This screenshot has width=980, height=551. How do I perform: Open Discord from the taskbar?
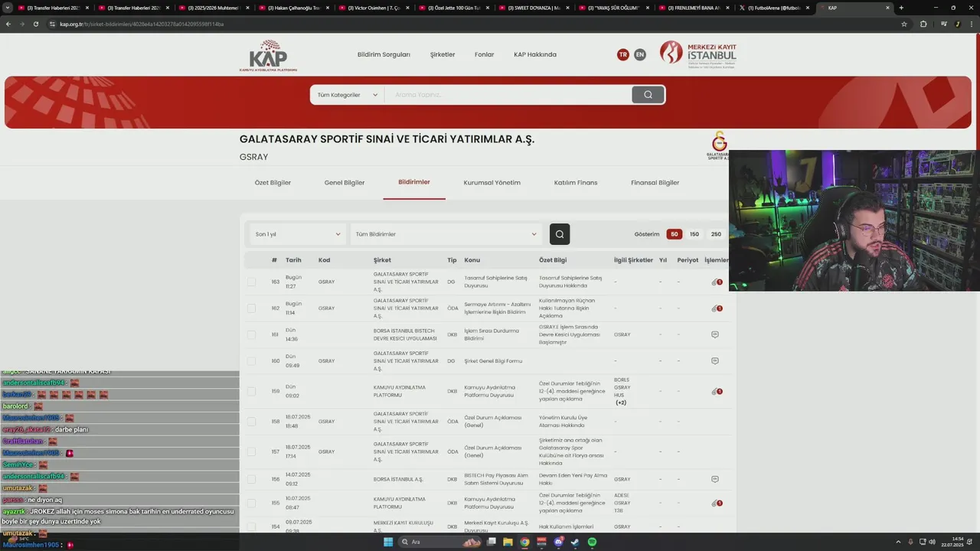(559, 542)
